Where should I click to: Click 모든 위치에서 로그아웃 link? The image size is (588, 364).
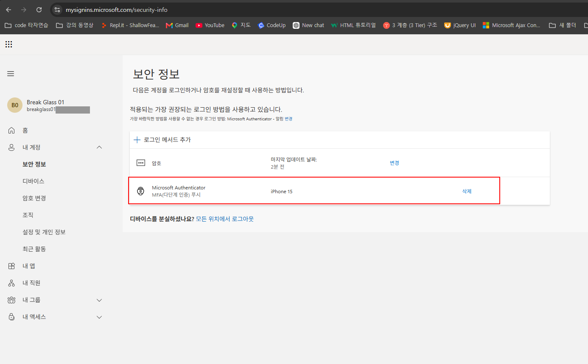pos(225,219)
